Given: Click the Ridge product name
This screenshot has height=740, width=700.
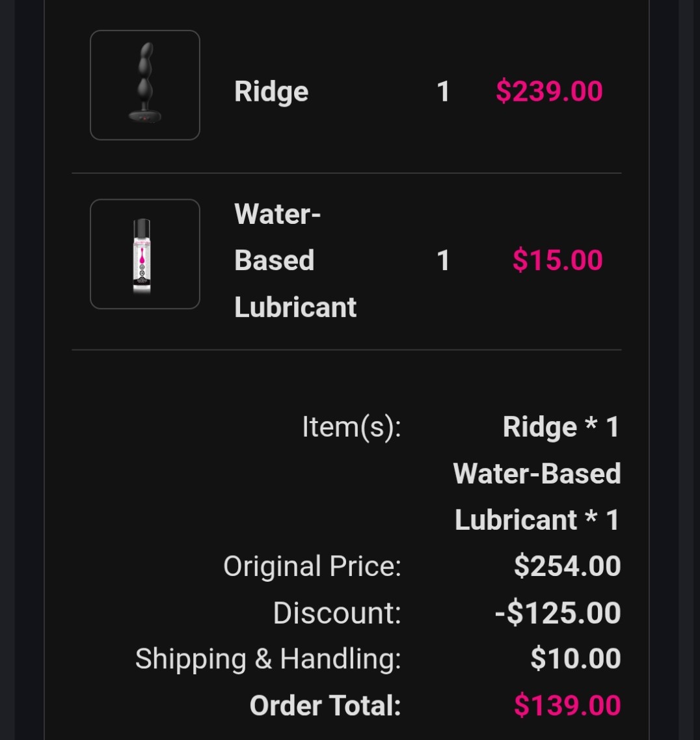Looking at the screenshot, I should click(x=271, y=91).
